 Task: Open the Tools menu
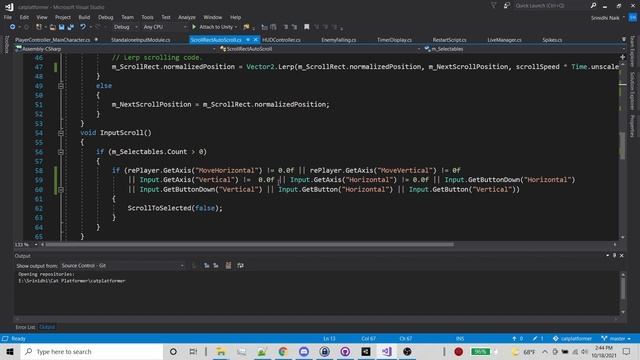[x=147, y=17]
